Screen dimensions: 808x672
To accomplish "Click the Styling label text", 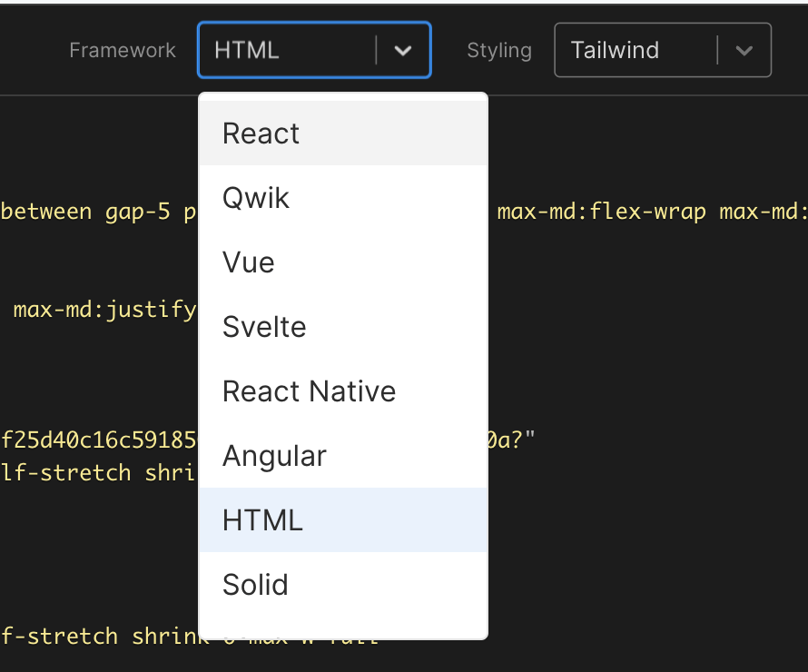I will click(499, 51).
